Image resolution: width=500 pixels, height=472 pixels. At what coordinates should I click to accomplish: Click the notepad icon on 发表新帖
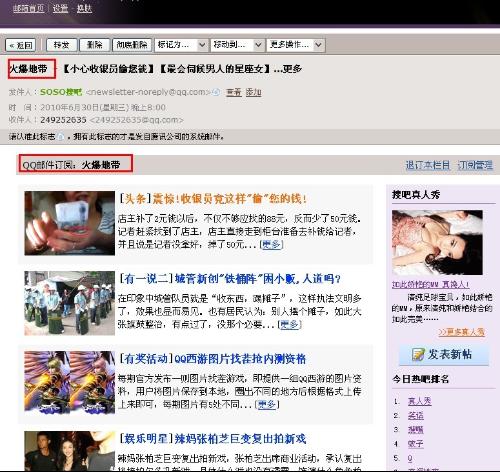coord(418,355)
